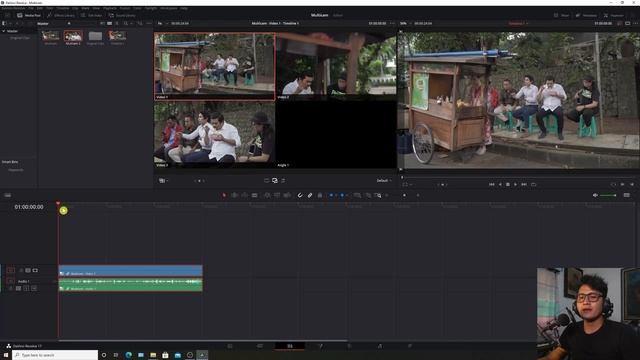Click the Overwrite clip icon

tap(277, 196)
